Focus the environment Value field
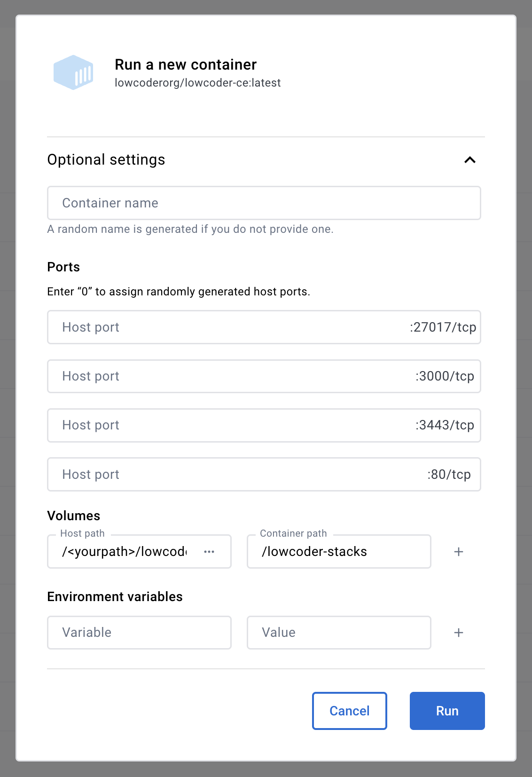 pyautogui.click(x=338, y=633)
